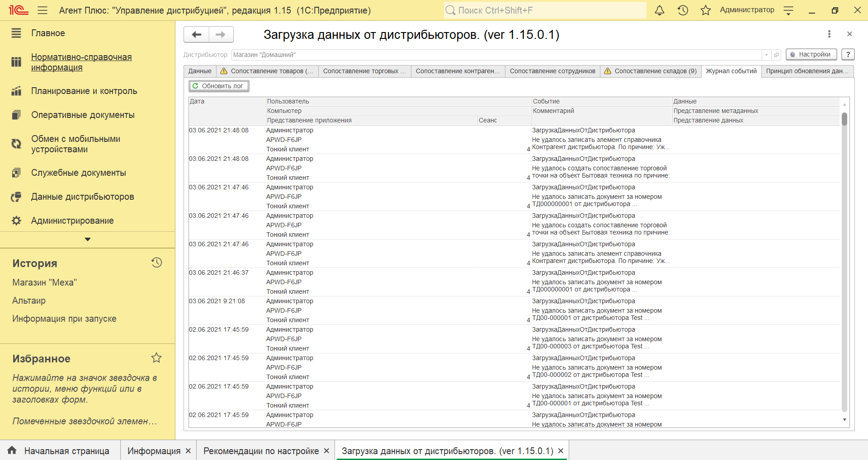Click the log vertical scrollbar thumb
The width and height of the screenshot is (868, 460).
tap(844, 119)
